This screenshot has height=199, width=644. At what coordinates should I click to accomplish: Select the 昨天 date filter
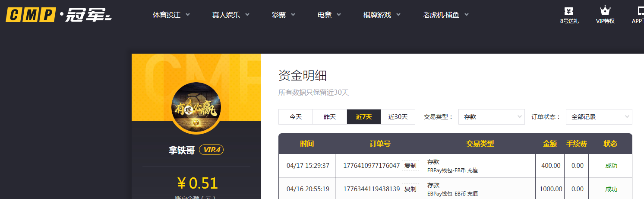330,117
